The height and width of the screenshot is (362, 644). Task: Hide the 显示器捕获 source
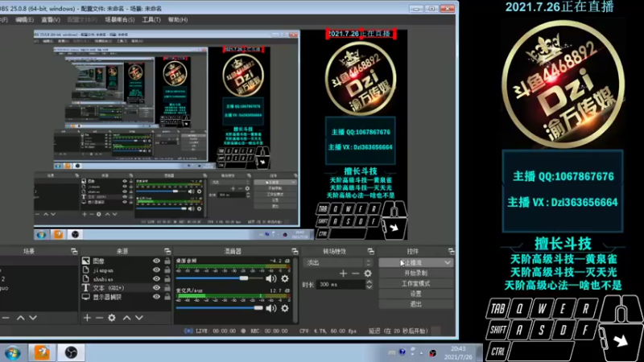pyautogui.click(x=156, y=297)
